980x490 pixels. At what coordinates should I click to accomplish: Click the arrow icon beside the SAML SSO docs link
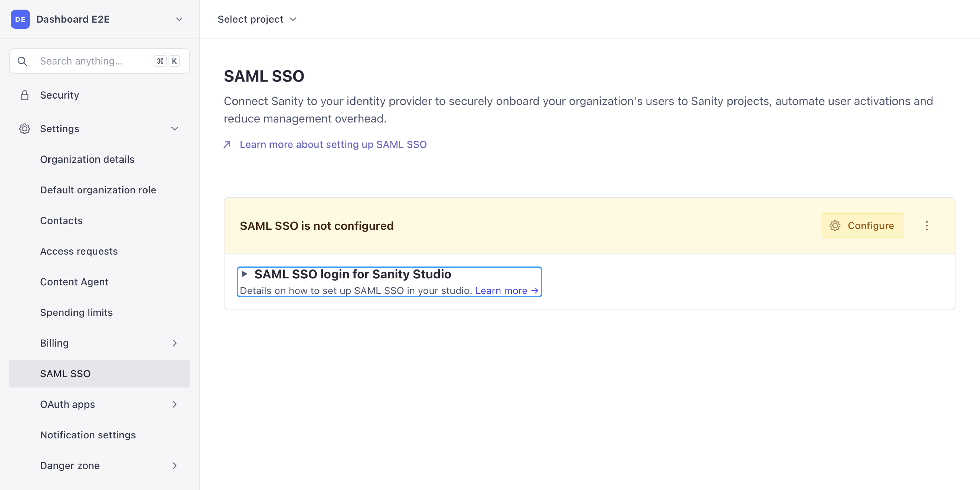point(227,144)
